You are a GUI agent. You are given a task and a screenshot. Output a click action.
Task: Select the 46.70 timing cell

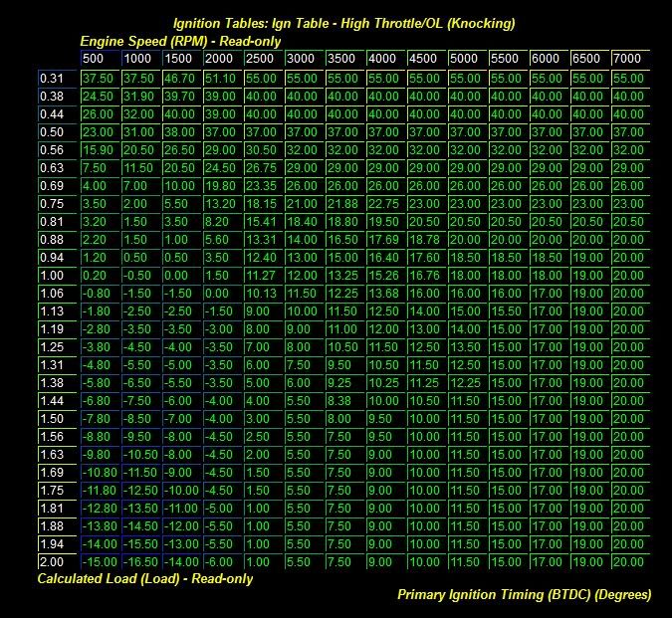(x=180, y=79)
